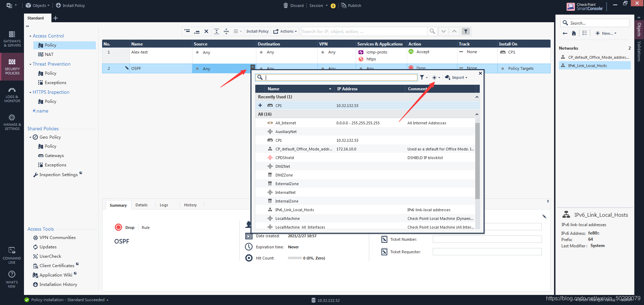Click the add rule below icon
The height and width of the screenshot is (305, 644).
[x=197, y=31]
